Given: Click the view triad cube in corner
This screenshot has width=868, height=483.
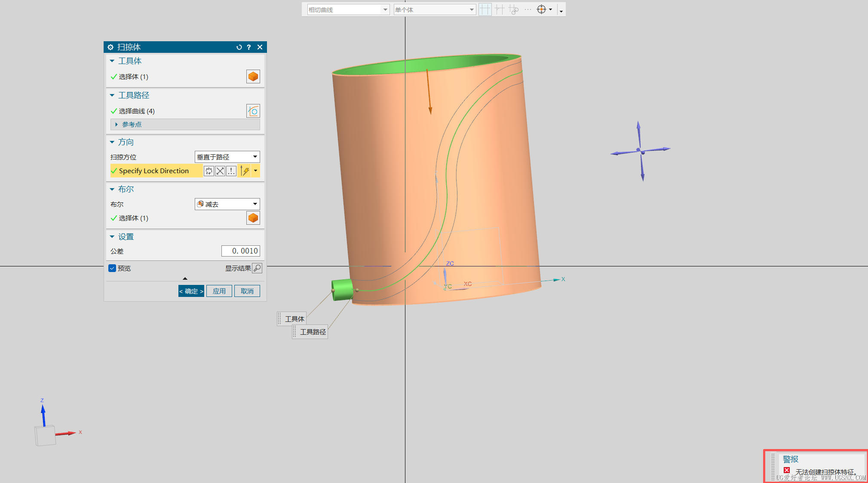Looking at the screenshot, I should [45, 435].
